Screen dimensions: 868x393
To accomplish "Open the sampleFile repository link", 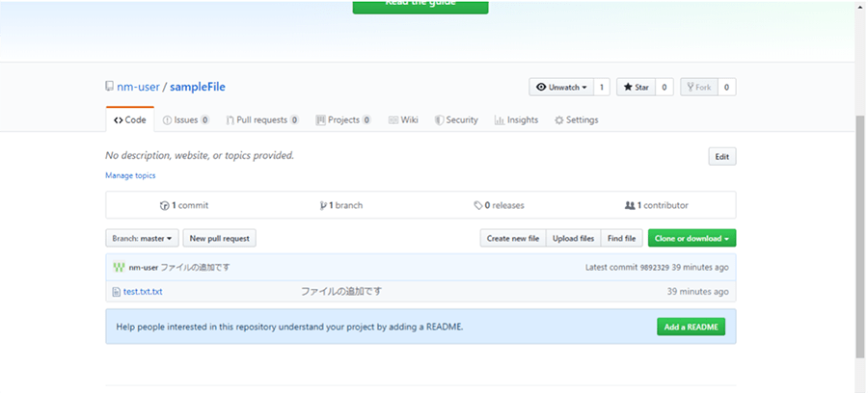I will (x=198, y=87).
